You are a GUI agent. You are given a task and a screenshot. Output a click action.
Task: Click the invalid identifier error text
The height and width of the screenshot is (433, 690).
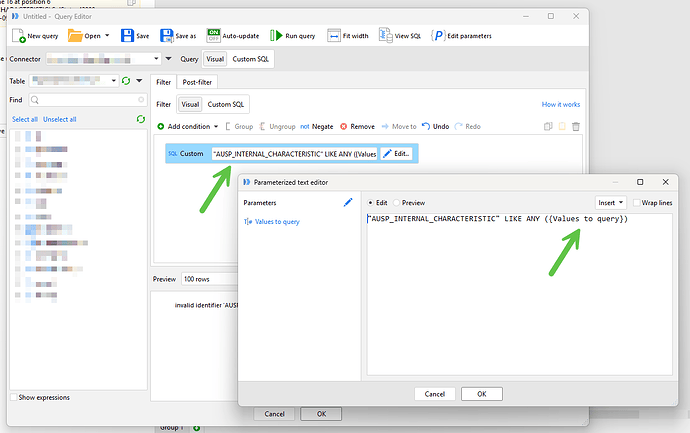coord(206,305)
